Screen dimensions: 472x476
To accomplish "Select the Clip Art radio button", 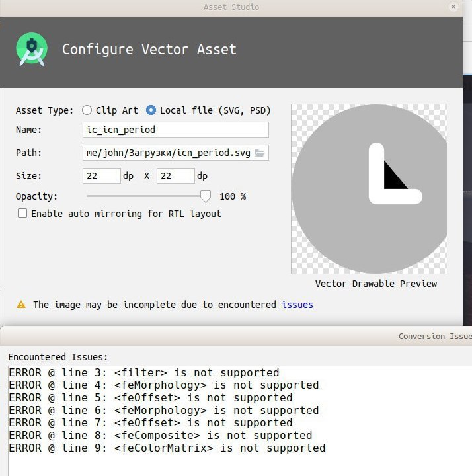I will [87, 110].
